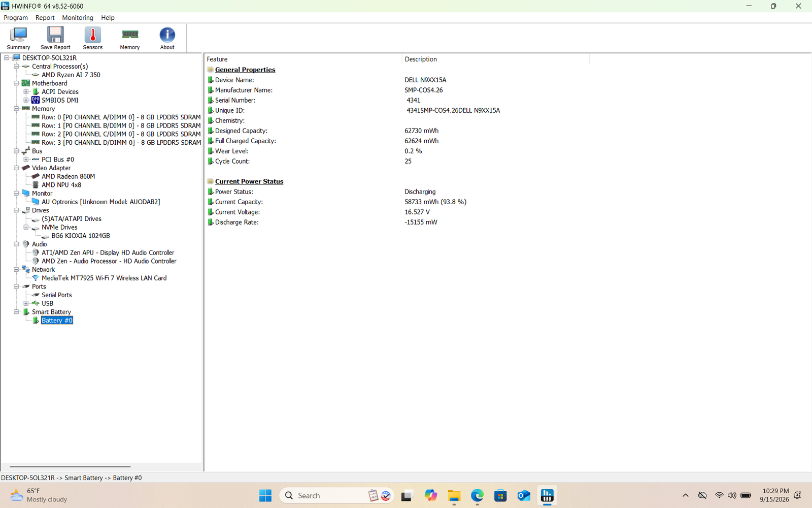Expand the USB ports node
The width and height of the screenshot is (812, 508).
point(26,303)
